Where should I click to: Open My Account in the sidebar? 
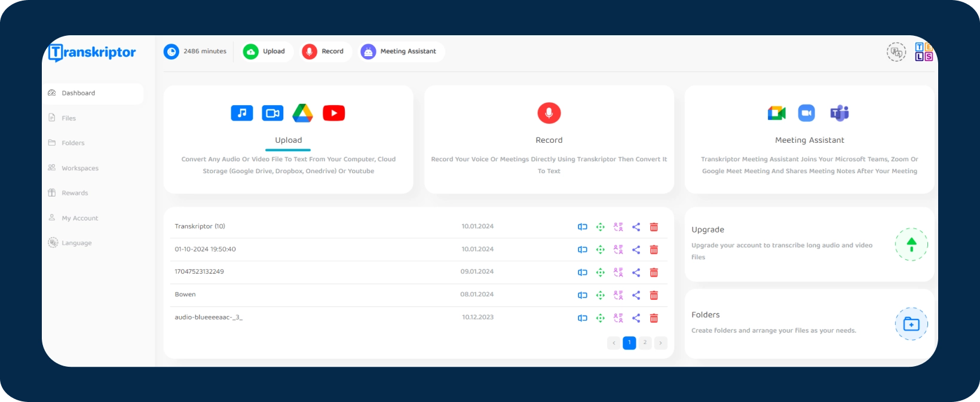pyautogui.click(x=73, y=218)
